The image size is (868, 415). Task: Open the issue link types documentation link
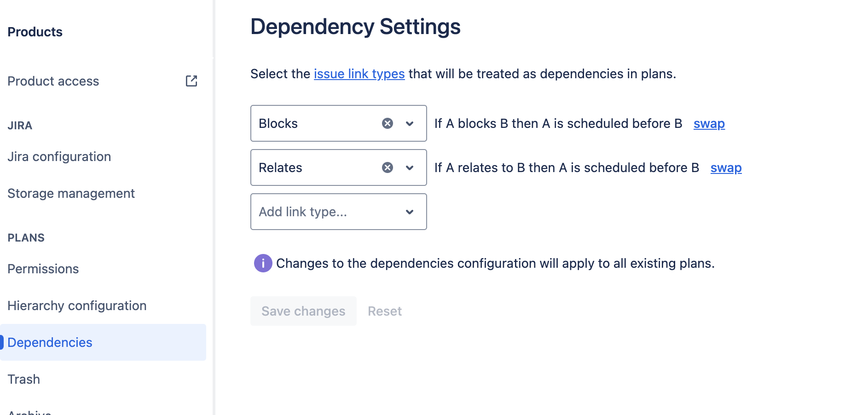[x=359, y=74]
